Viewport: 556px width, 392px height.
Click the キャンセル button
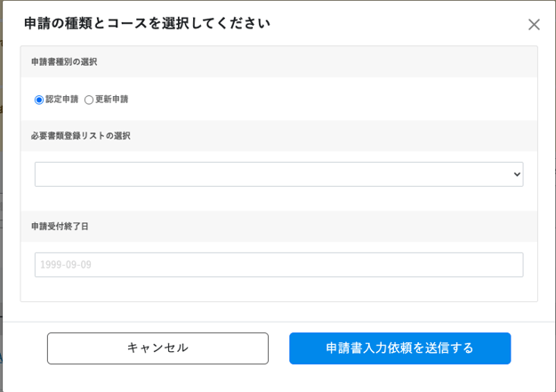tap(157, 348)
